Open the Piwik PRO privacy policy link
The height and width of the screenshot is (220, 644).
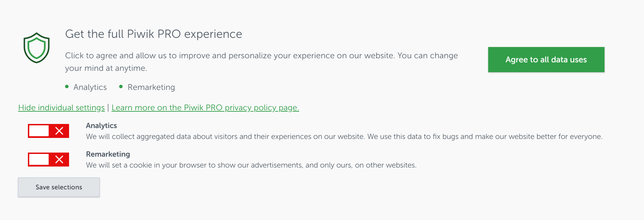205,108
